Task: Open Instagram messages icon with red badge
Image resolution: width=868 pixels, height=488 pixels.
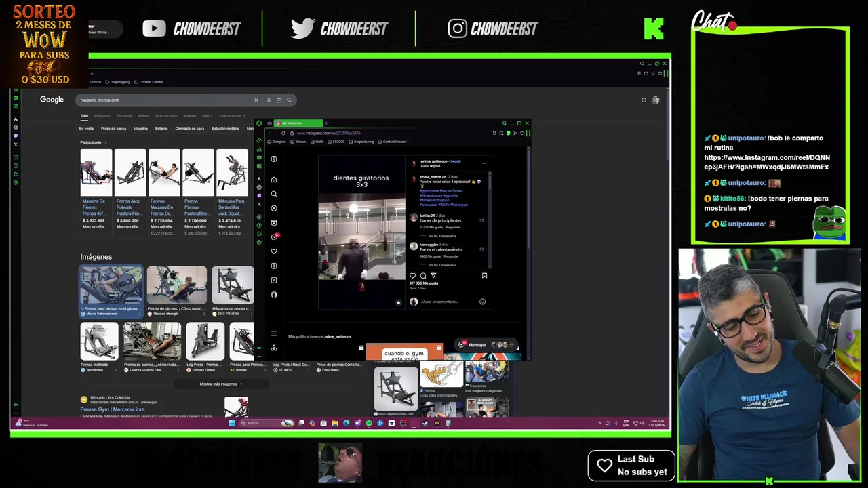Action: (x=275, y=237)
